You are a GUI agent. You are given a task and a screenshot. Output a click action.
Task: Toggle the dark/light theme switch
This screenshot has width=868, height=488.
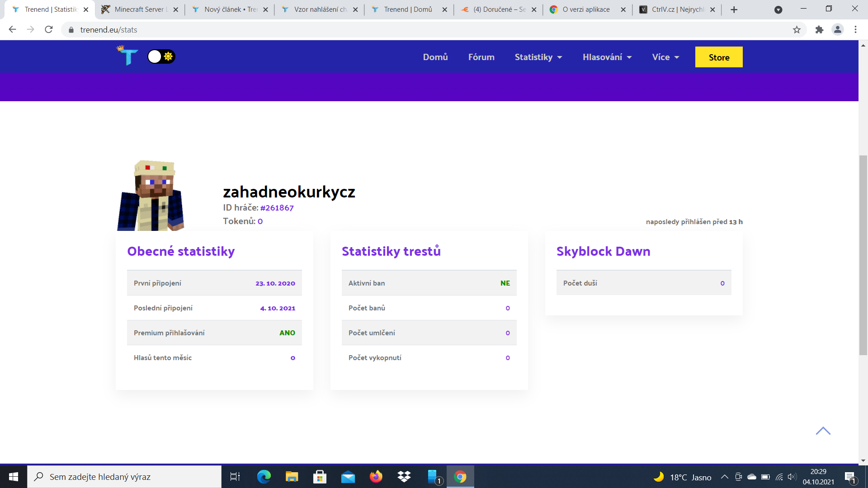click(161, 56)
